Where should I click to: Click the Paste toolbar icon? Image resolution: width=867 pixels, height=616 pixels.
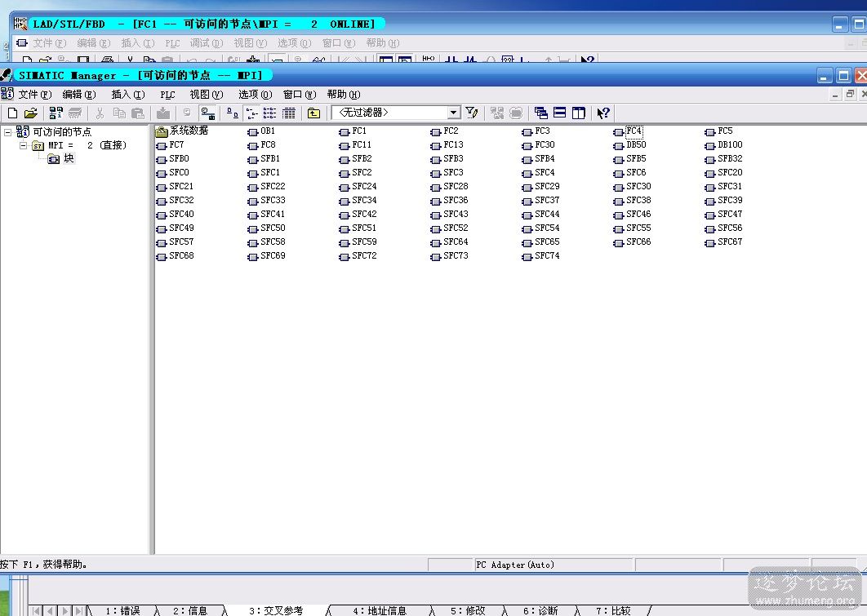[x=138, y=113]
